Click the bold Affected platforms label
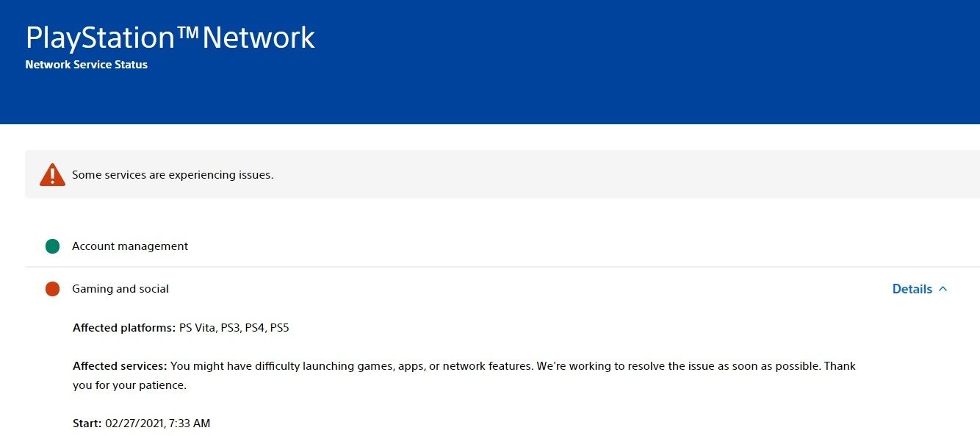This screenshot has height=436, width=980. (x=124, y=328)
